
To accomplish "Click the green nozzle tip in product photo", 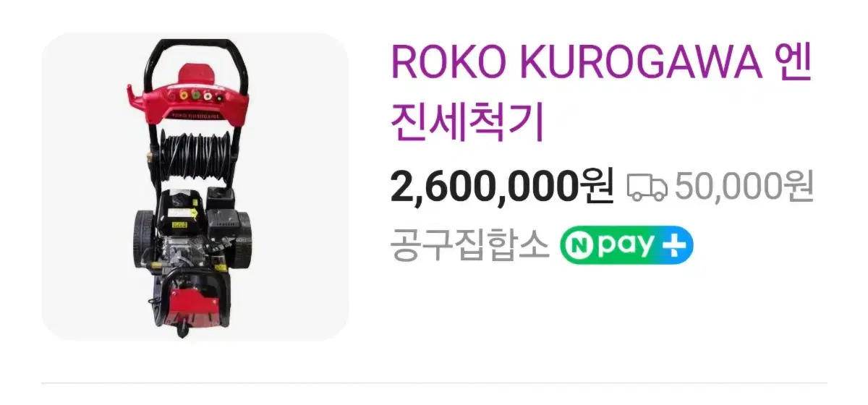I will point(195,94).
